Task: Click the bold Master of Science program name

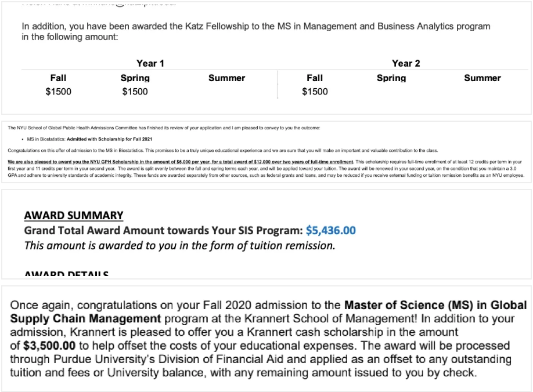Action: point(435,305)
